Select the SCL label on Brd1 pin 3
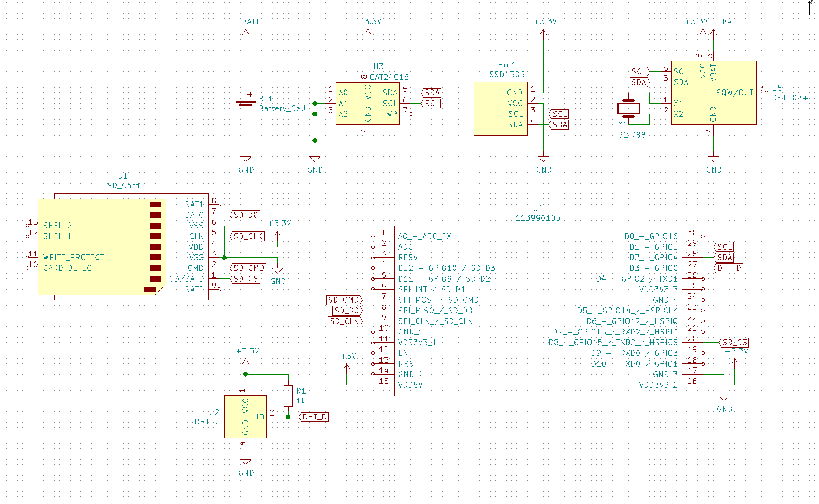 [559, 114]
